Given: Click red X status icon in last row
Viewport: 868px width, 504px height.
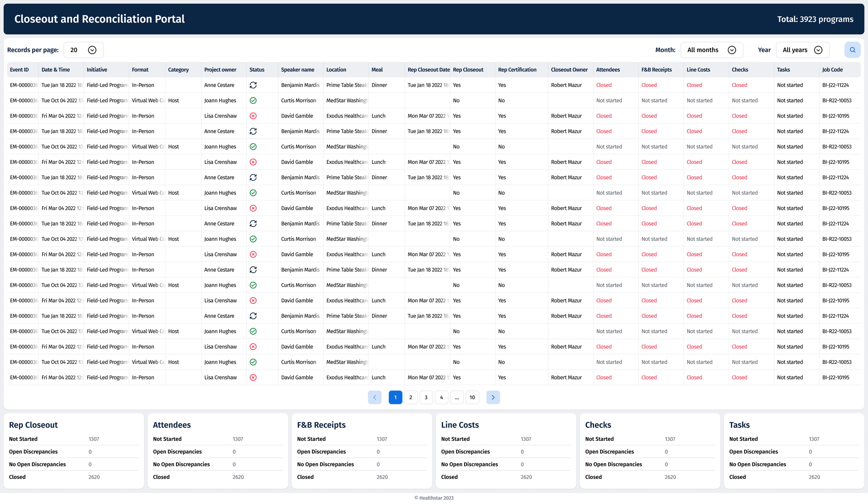Looking at the screenshot, I should click(x=253, y=377).
